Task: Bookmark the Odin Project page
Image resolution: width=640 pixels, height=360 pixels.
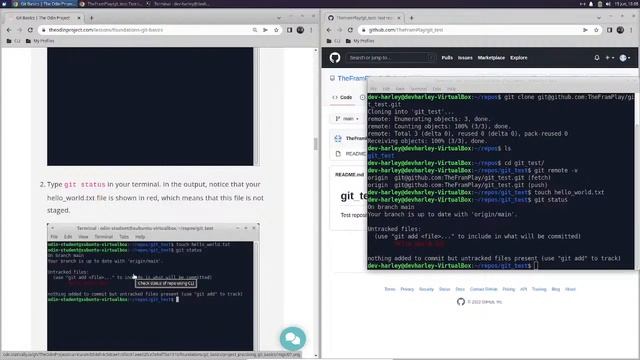Action: coord(276,30)
